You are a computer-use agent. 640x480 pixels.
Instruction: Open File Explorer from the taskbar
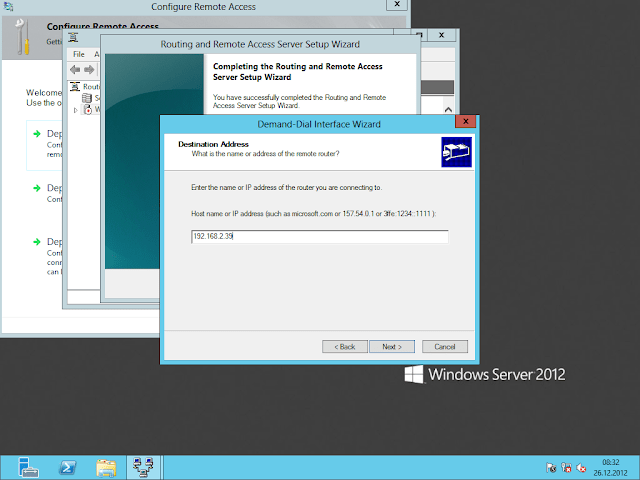coord(105,467)
